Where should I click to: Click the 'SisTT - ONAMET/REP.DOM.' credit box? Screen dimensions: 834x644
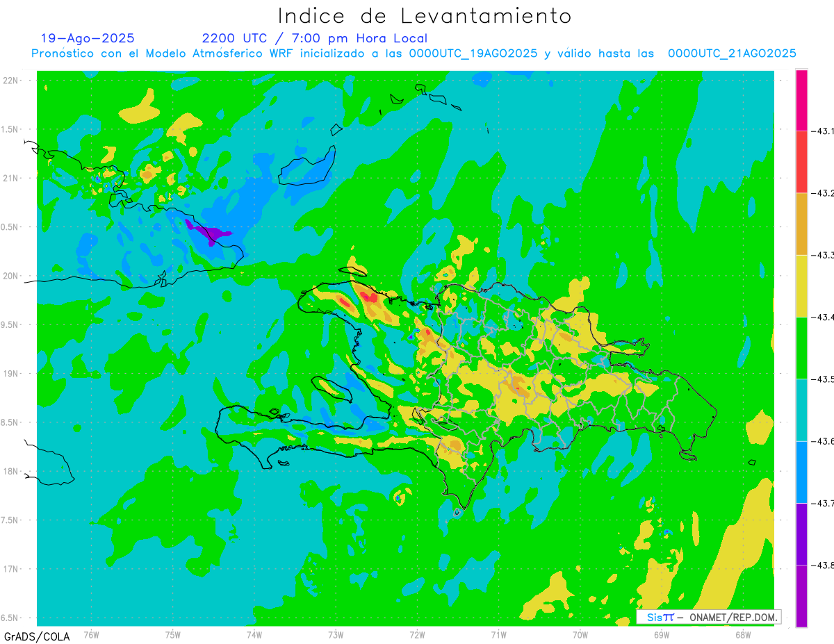pos(709,617)
